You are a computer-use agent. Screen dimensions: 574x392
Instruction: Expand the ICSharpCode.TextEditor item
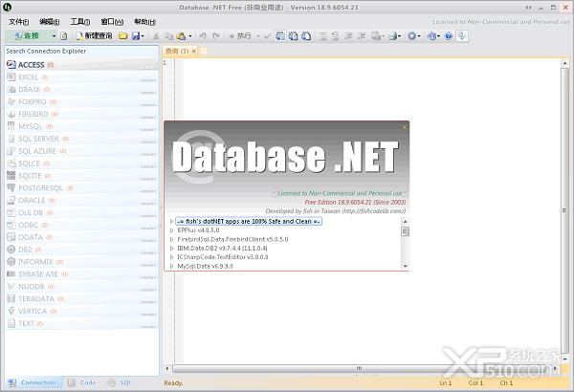[171, 257]
